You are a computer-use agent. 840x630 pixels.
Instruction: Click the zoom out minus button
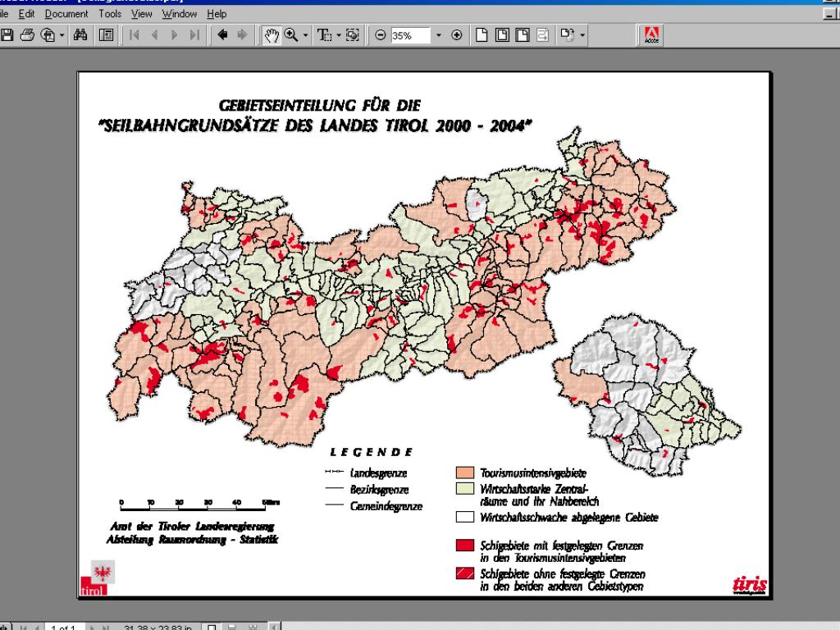pos(381,35)
